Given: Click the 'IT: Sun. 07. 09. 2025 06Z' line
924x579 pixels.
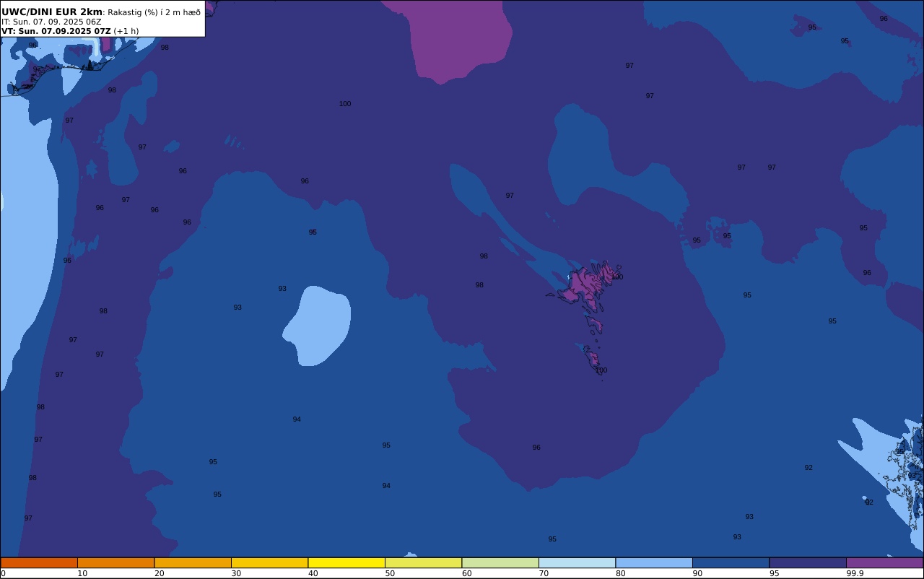Looking at the screenshot, I should tap(51, 22).
